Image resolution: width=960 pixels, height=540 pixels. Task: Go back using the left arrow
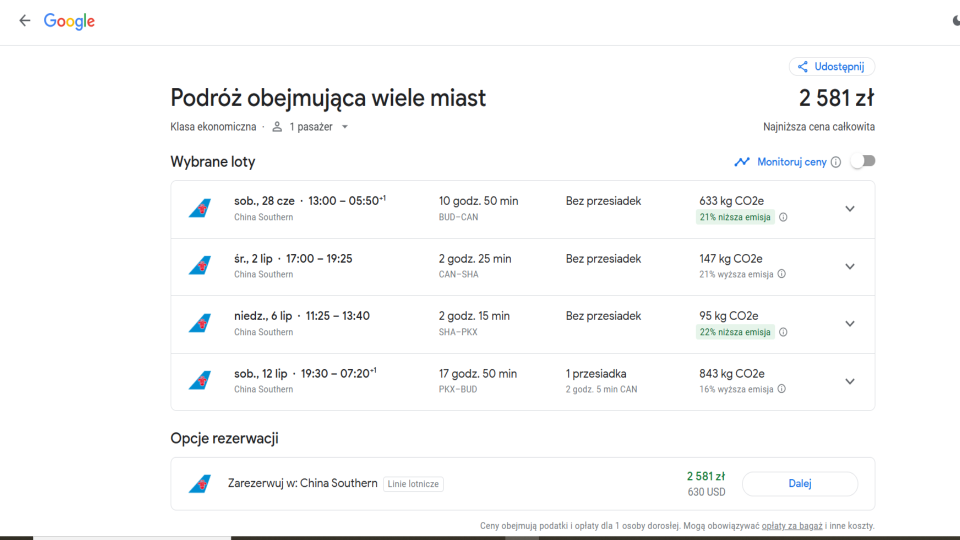tap(24, 21)
